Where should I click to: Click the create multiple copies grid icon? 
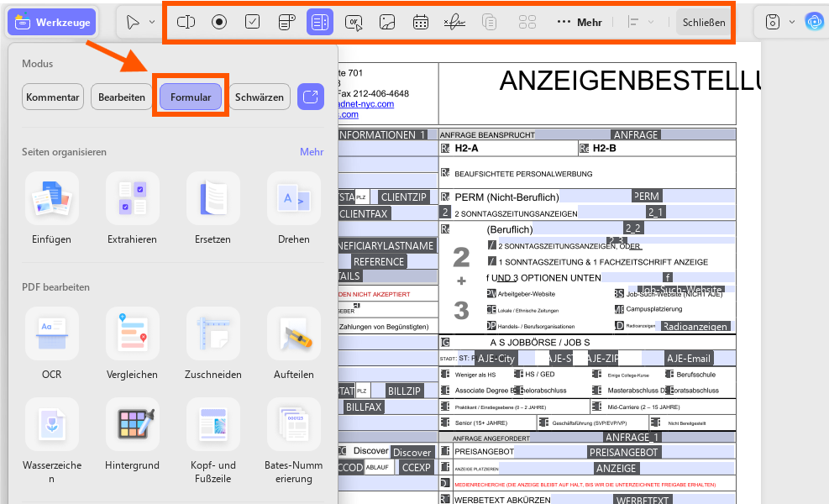click(527, 22)
